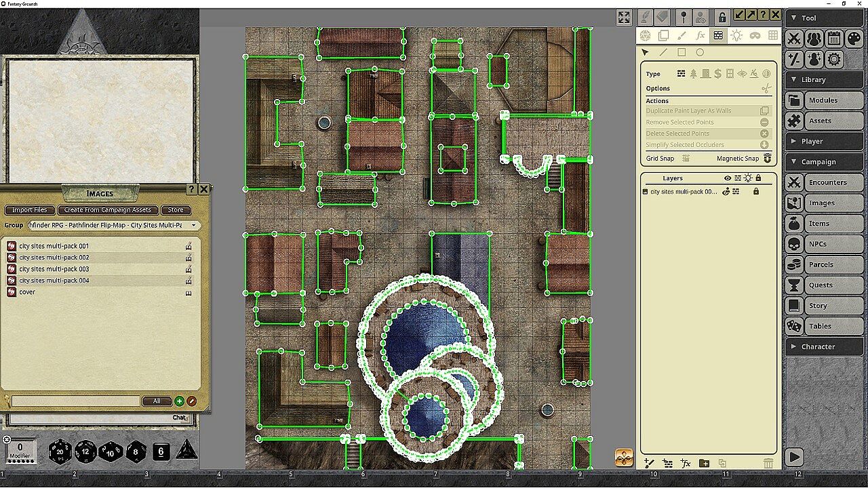Open the calendar tool

tap(834, 39)
